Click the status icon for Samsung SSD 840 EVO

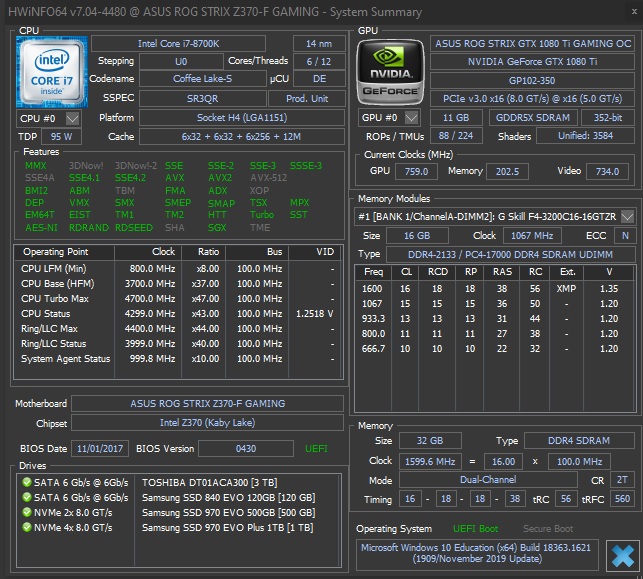[x=27, y=497]
